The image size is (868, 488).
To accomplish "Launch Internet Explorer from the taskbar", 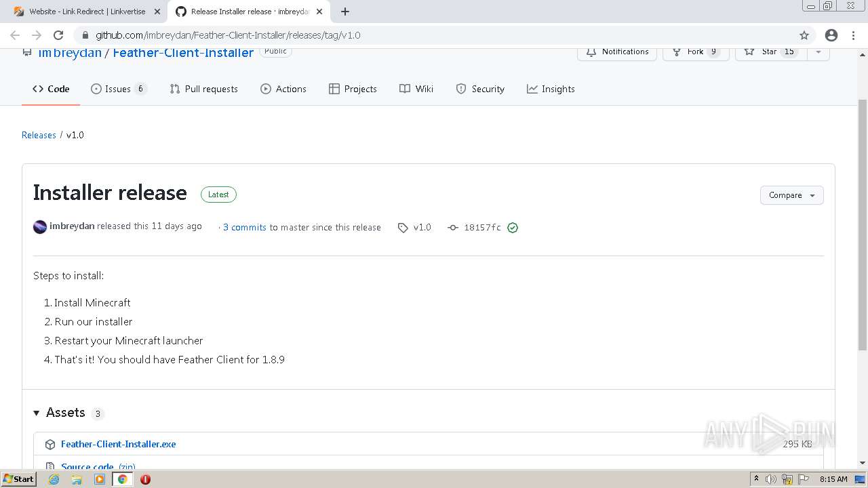I will [54, 479].
